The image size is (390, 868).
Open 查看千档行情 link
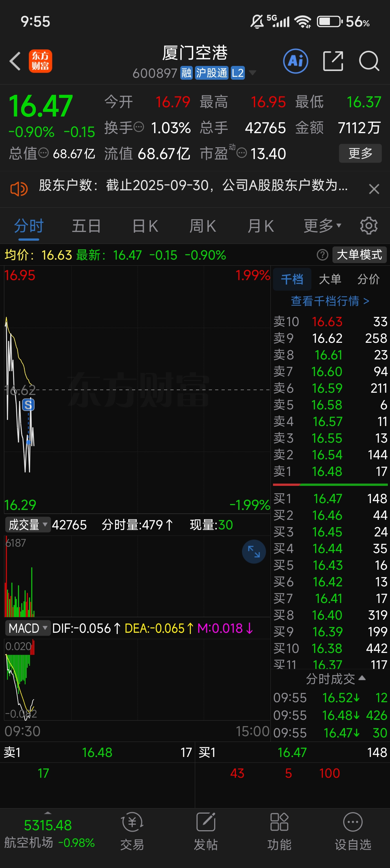point(330,301)
